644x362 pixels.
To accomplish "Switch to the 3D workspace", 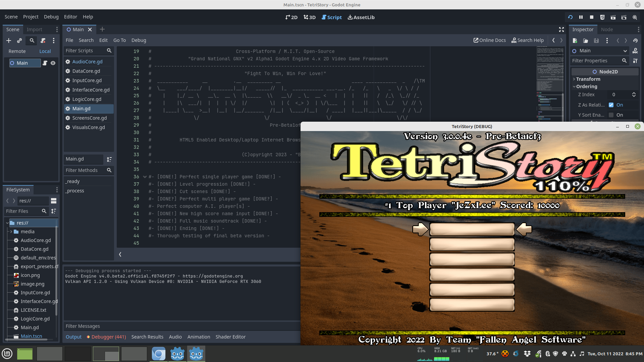I will click(x=310, y=17).
